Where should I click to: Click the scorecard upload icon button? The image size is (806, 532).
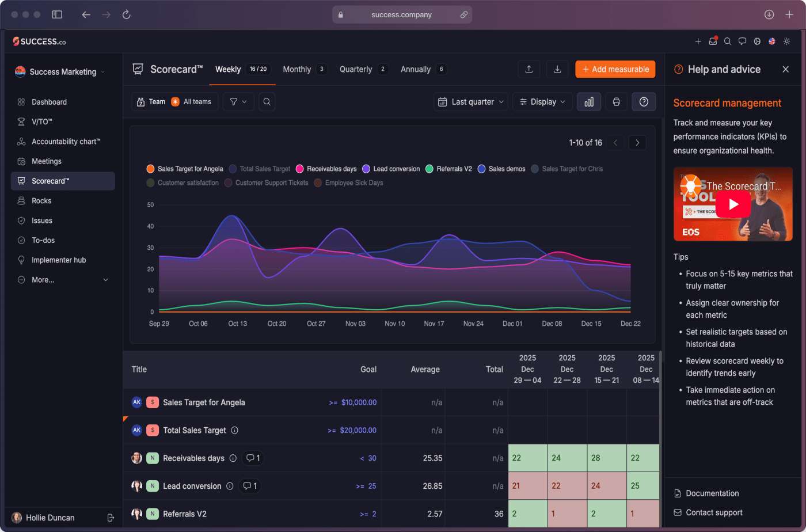tap(529, 69)
